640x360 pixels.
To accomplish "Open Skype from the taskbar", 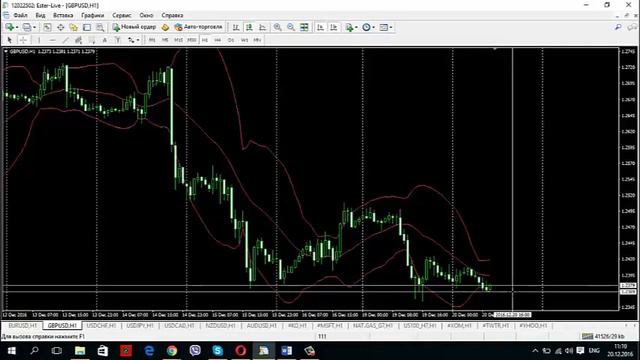I will click(x=218, y=351).
